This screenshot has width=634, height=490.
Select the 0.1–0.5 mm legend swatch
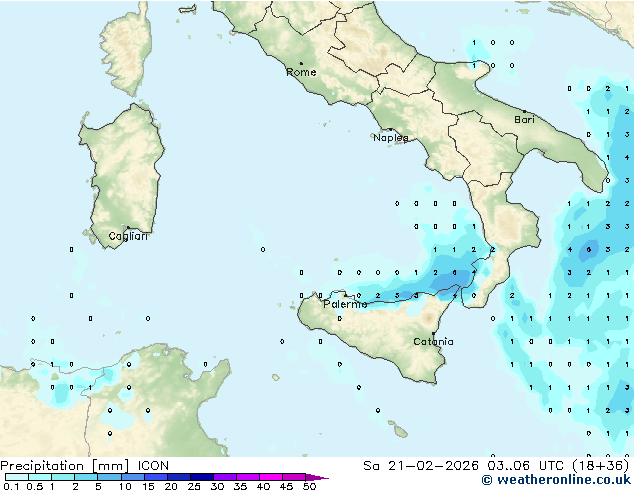(x=17, y=477)
